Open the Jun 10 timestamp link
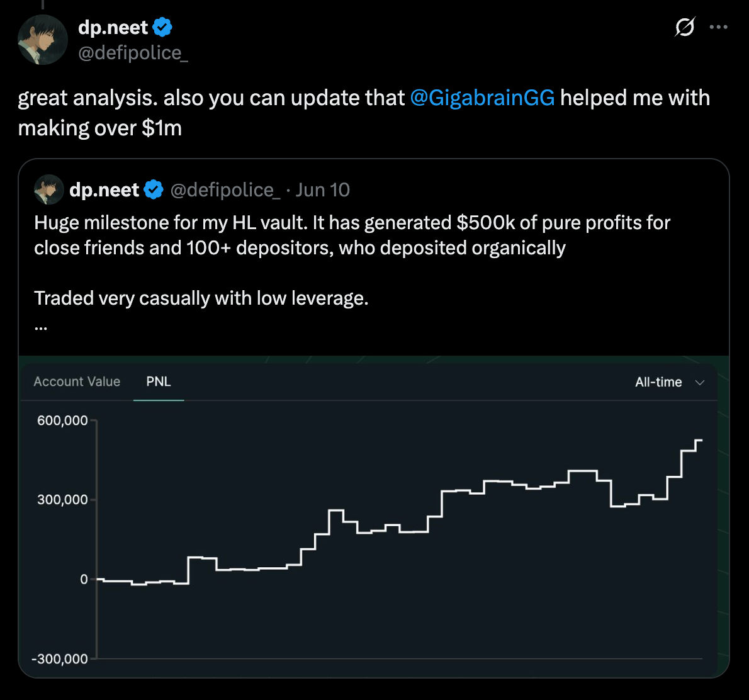 322,189
